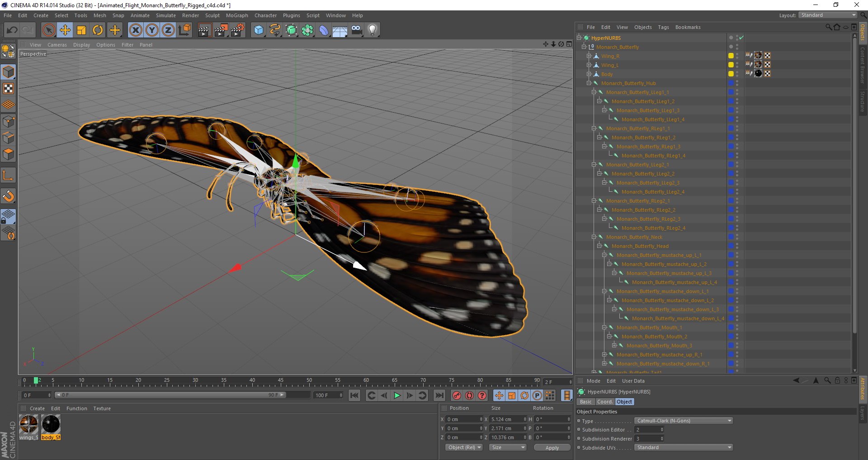The height and width of the screenshot is (460, 868).
Task: Add a Cube primitive object icon
Action: point(259,30)
